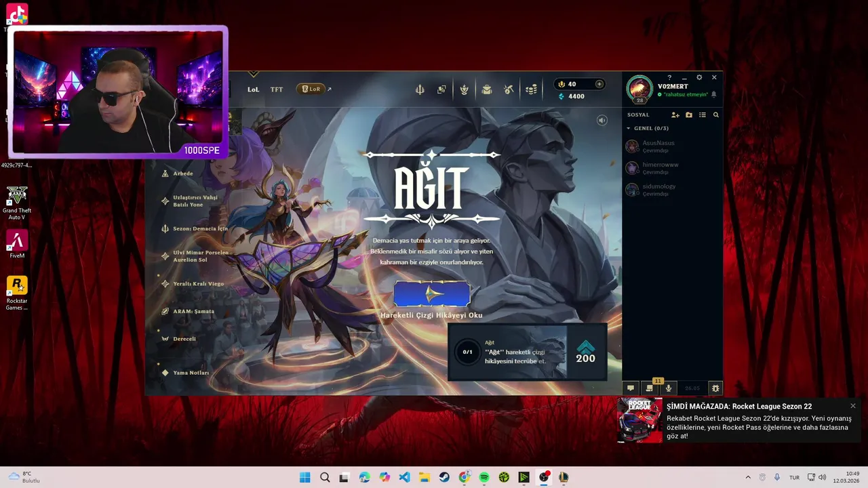
Task: Collapse the GENEL (0/3) friends group
Action: 648,128
